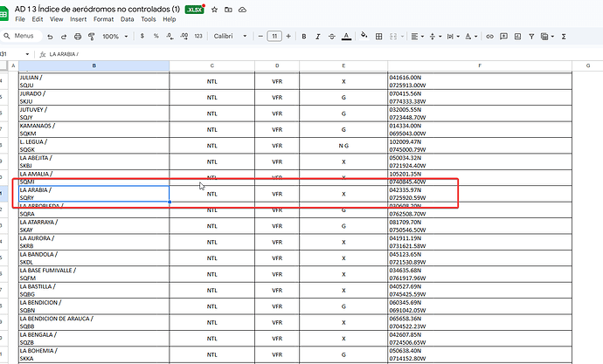Click the font size field
The width and height of the screenshot is (603, 364).
point(274,36)
